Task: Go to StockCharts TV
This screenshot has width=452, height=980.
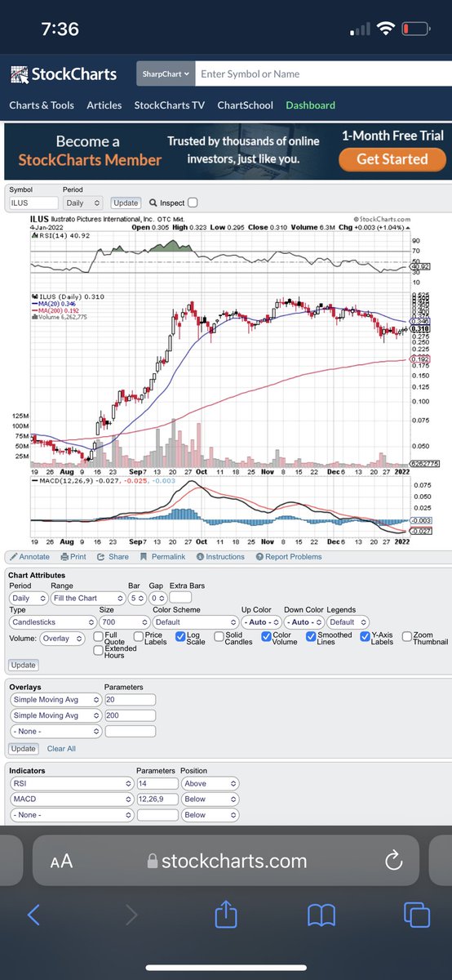Action: [x=169, y=105]
